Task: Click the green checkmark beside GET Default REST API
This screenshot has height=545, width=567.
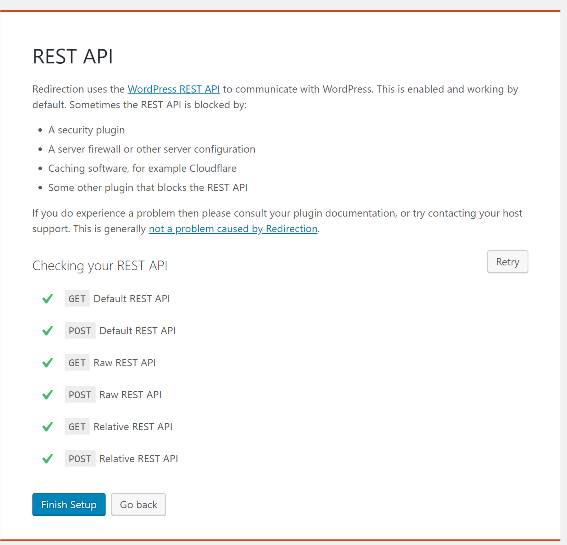Action: pos(47,298)
